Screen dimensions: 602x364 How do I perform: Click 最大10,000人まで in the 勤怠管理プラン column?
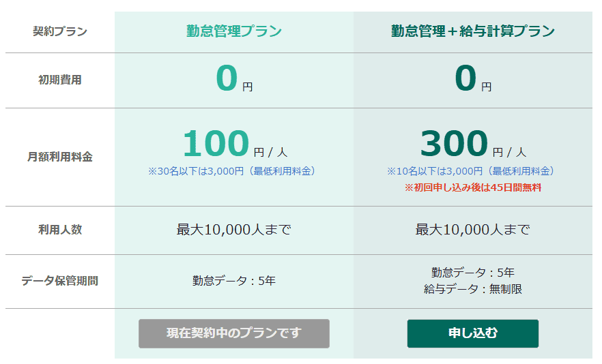coord(234,230)
